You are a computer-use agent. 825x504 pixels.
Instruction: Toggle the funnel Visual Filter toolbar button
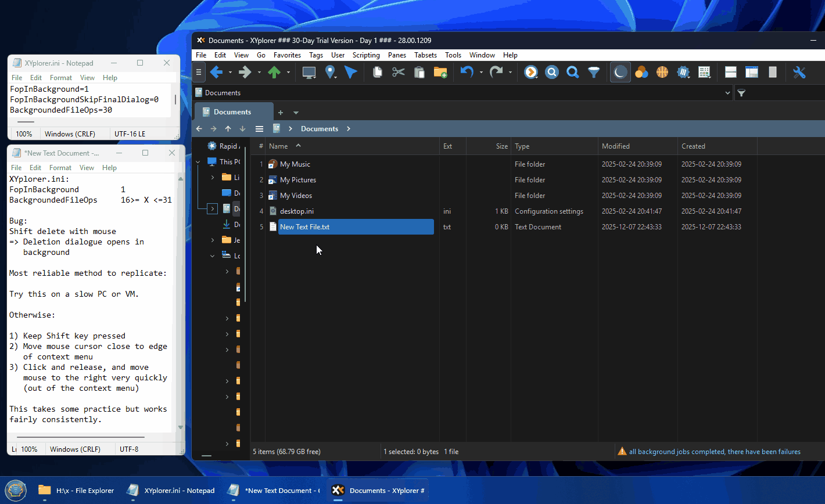(593, 72)
